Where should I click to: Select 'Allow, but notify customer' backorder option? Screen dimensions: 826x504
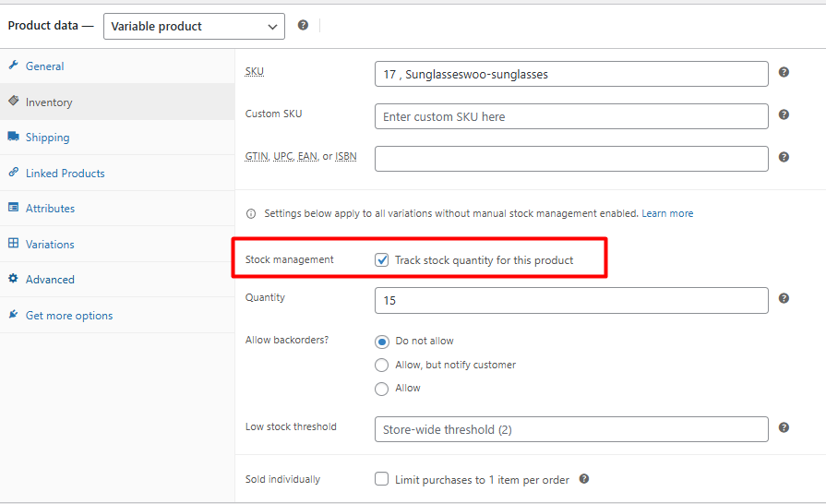(x=382, y=365)
